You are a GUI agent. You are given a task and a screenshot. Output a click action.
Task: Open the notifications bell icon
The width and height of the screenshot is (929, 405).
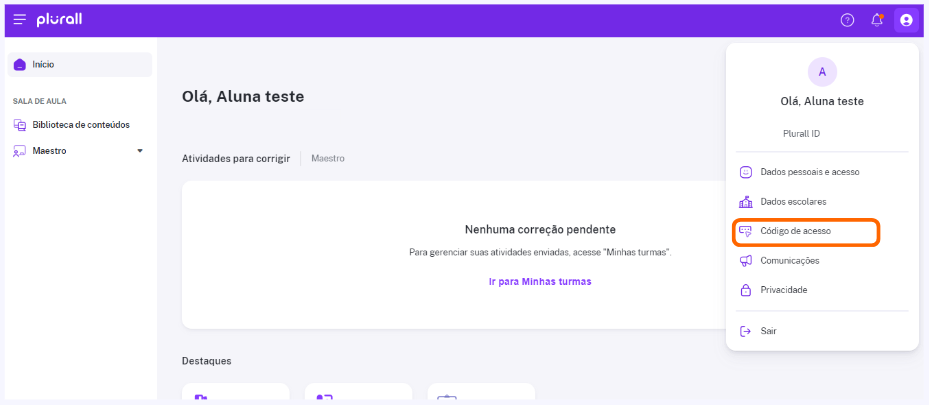tap(877, 21)
